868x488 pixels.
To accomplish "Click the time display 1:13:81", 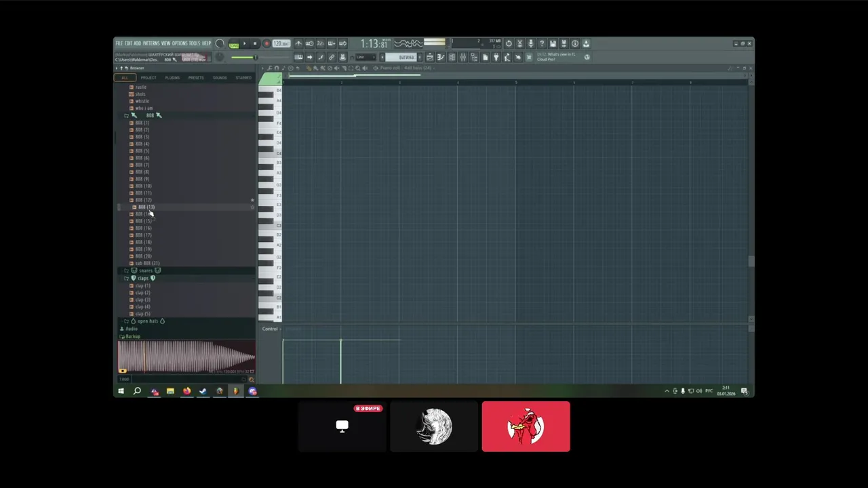I will 374,43.
